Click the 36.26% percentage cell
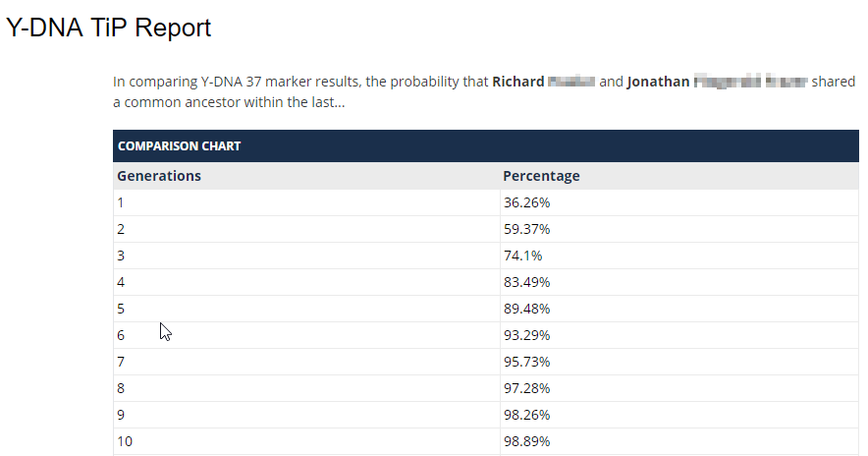The height and width of the screenshot is (456, 868). coord(526,202)
